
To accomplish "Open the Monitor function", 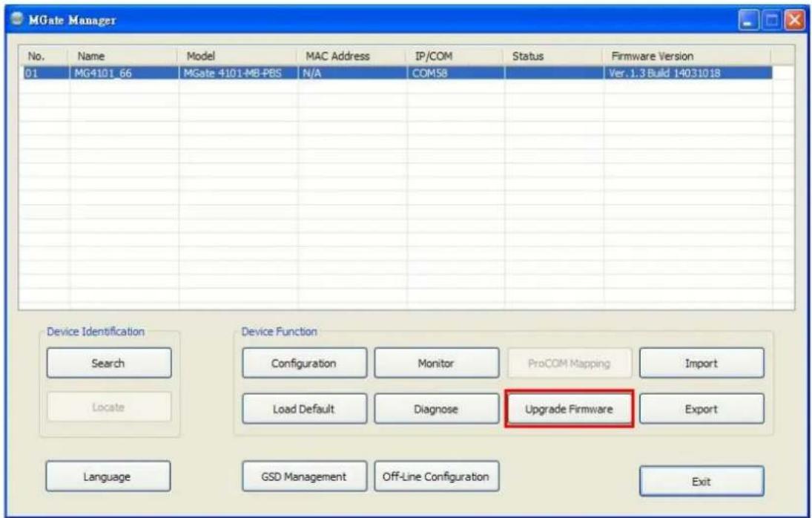I will tap(437, 363).
